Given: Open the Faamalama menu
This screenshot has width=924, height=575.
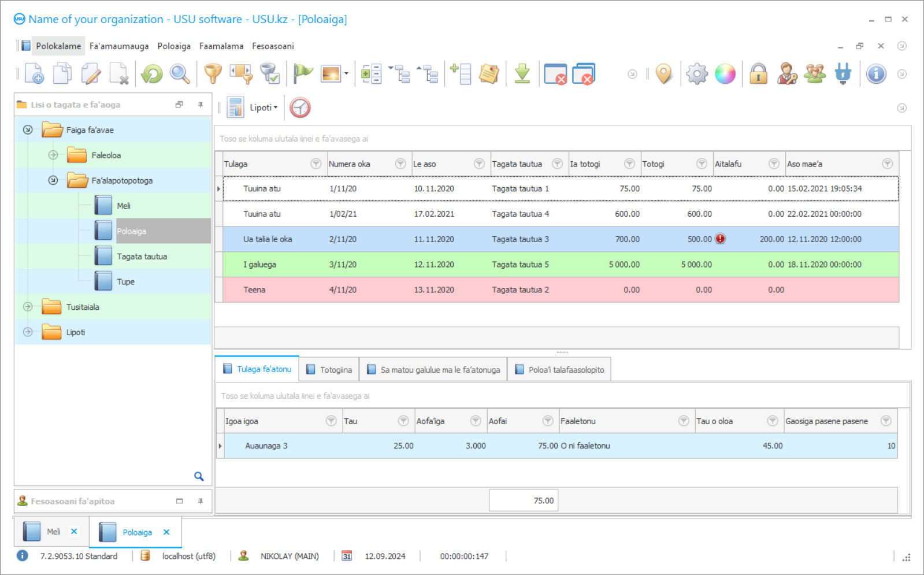Looking at the screenshot, I should coord(221,46).
